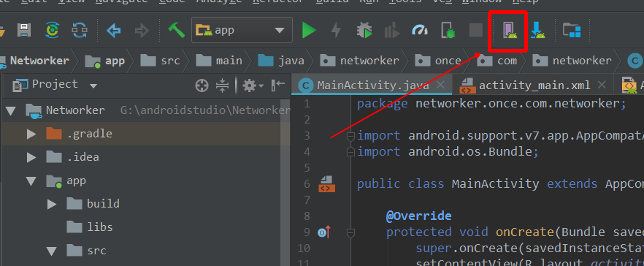Click android.os.Bundle import on line 4

471,152
